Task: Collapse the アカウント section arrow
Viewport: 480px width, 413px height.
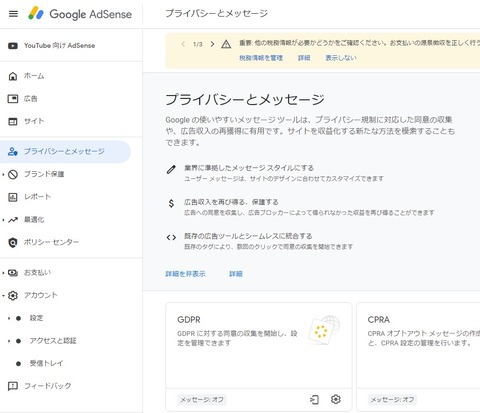Action: click(x=3, y=295)
